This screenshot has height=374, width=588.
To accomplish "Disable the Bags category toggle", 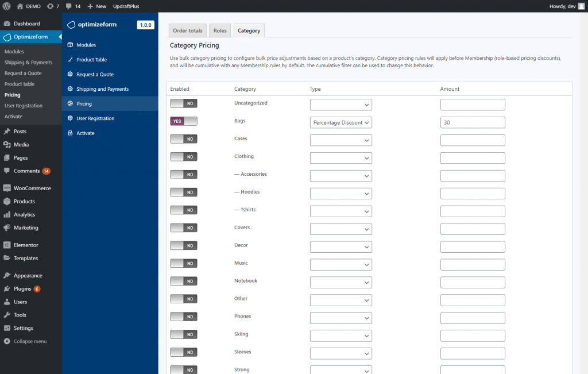I will click(184, 121).
